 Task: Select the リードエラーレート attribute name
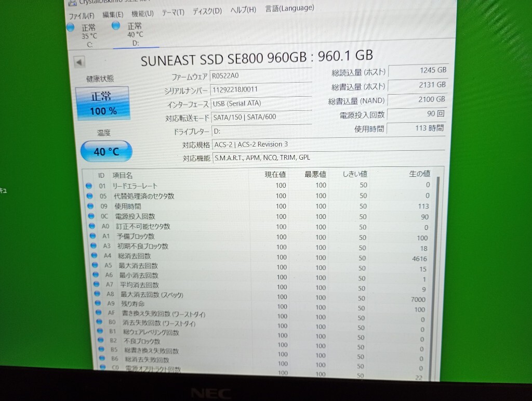tap(135, 186)
